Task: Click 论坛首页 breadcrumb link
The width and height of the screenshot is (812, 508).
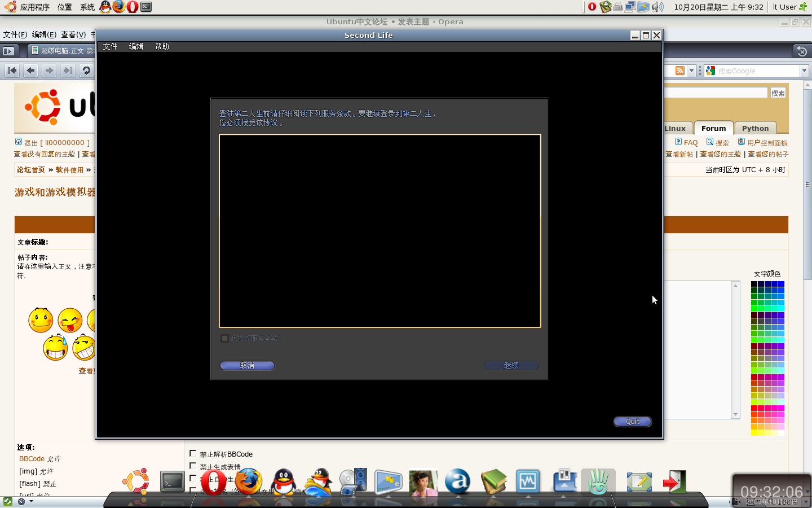Action: tap(30, 170)
